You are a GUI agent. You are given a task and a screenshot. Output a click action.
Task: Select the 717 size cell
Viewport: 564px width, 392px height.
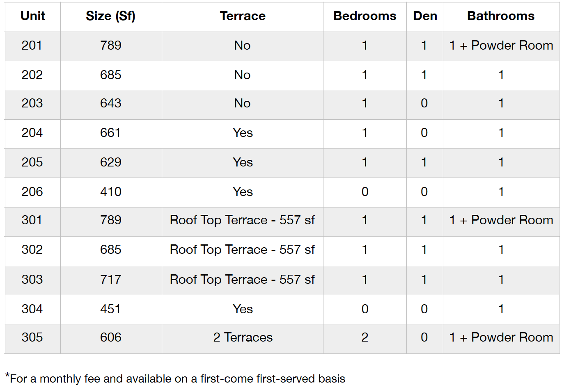[x=111, y=280]
